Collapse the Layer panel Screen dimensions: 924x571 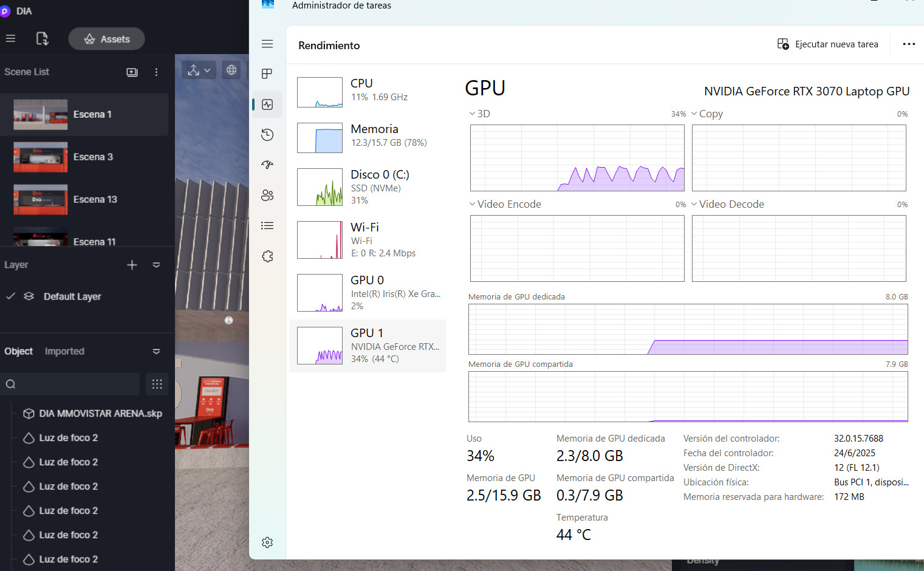pyautogui.click(x=156, y=265)
